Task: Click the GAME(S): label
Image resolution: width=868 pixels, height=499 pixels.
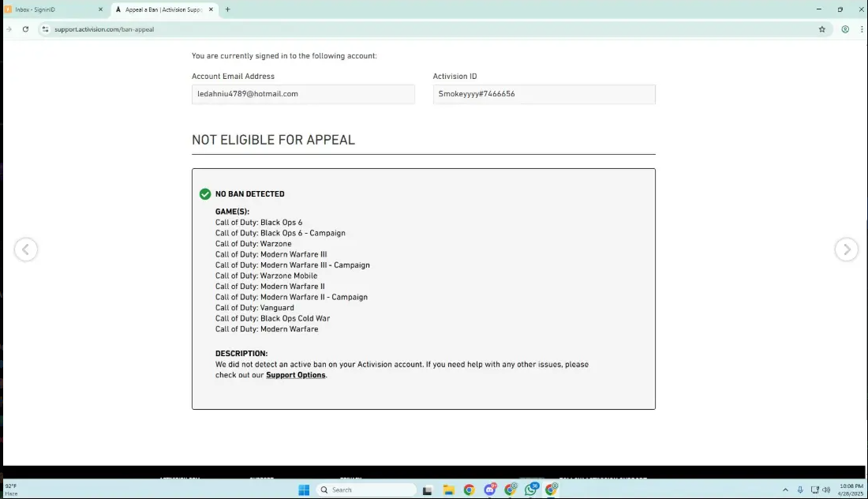Action: pos(233,212)
